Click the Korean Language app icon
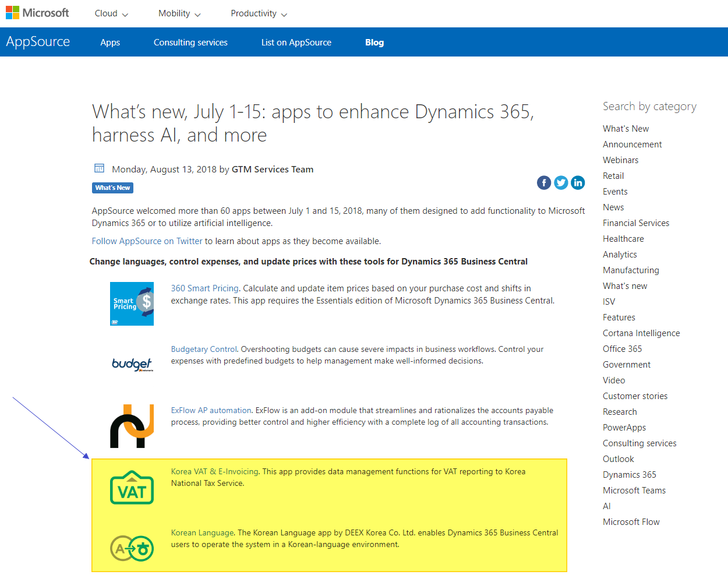 [132, 548]
